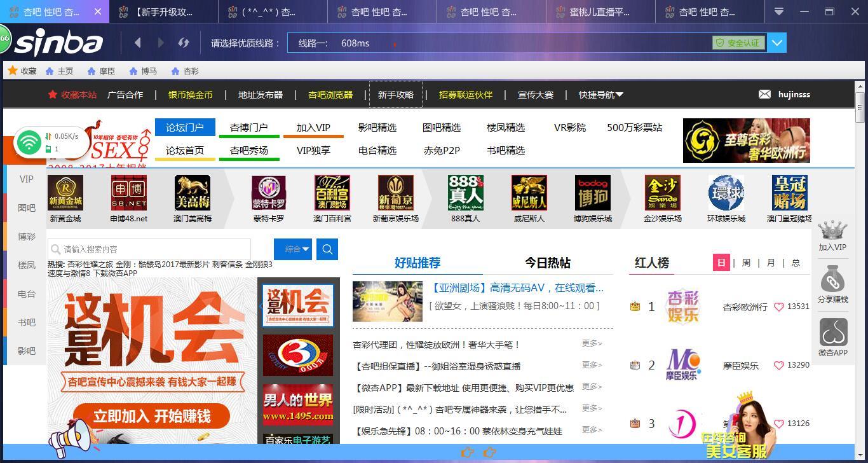Open the 杏彩 bookmark
This screenshot has width=868, height=463.
point(185,71)
